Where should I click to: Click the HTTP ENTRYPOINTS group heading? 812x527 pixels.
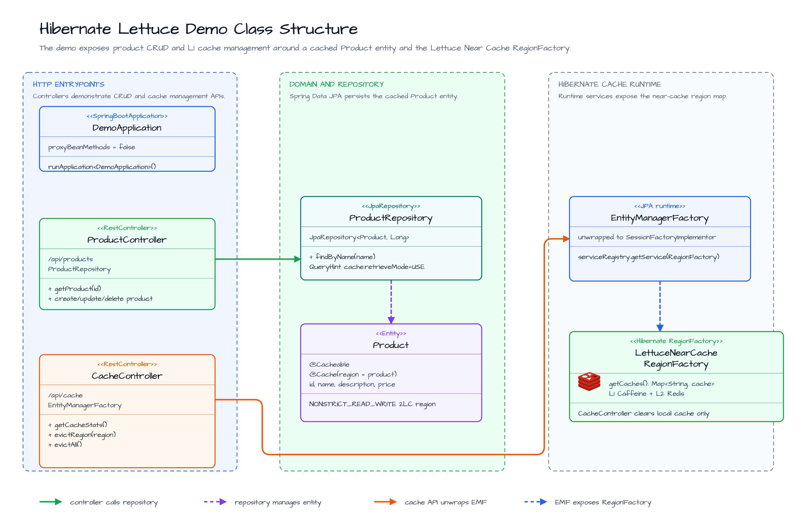[x=69, y=84]
